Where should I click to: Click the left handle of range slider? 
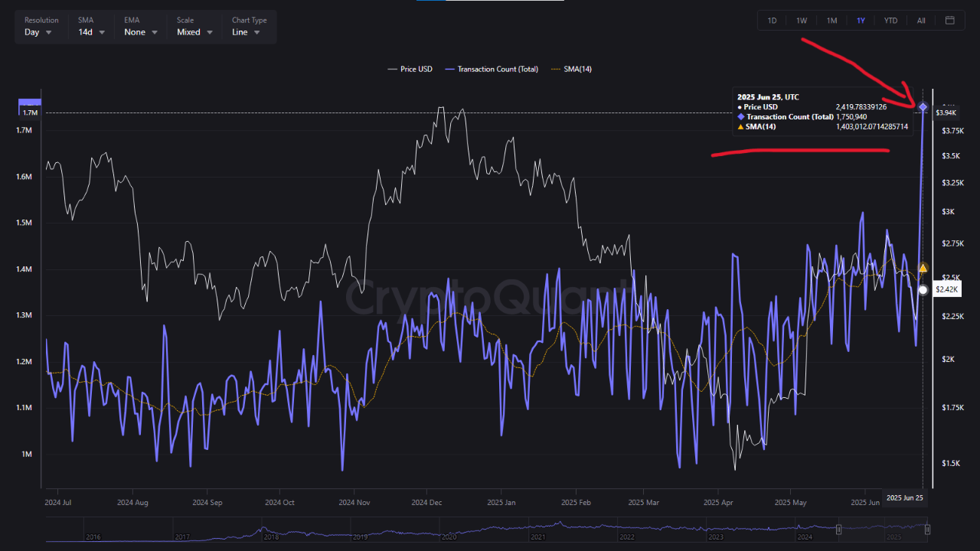839,530
